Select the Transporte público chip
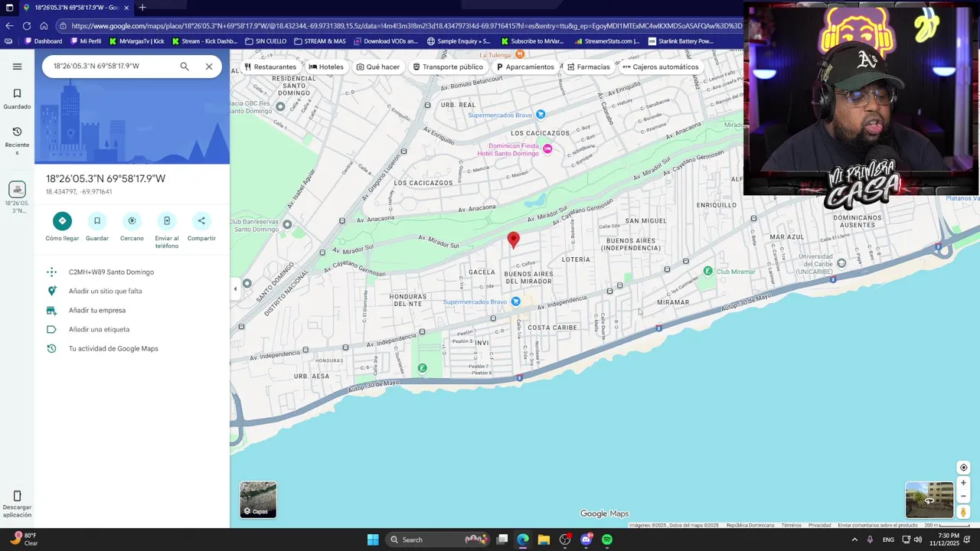This screenshot has width=980, height=551. point(448,67)
